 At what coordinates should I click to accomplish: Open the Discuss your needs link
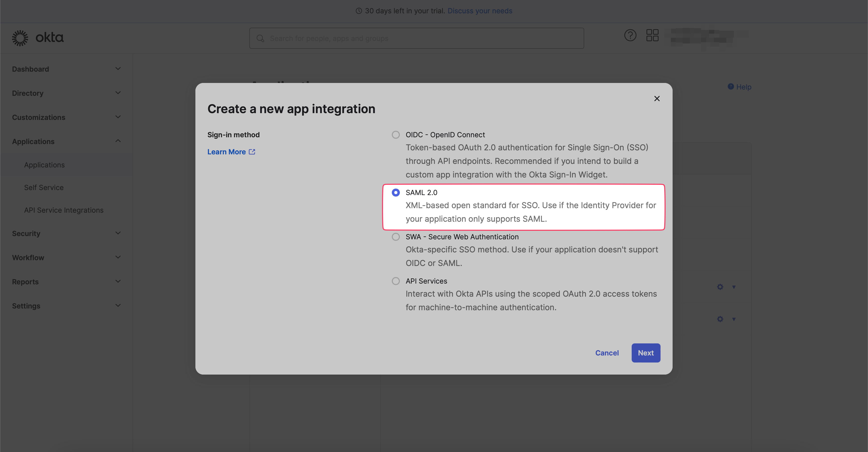tap(480, 11)
